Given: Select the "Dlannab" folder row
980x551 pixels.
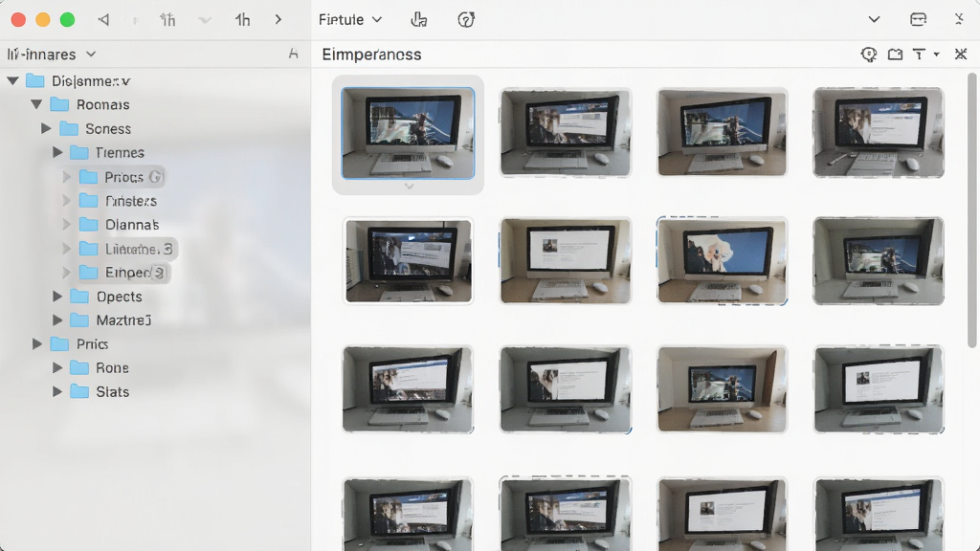Looking at the screenshot, I should tap(120, 224).
